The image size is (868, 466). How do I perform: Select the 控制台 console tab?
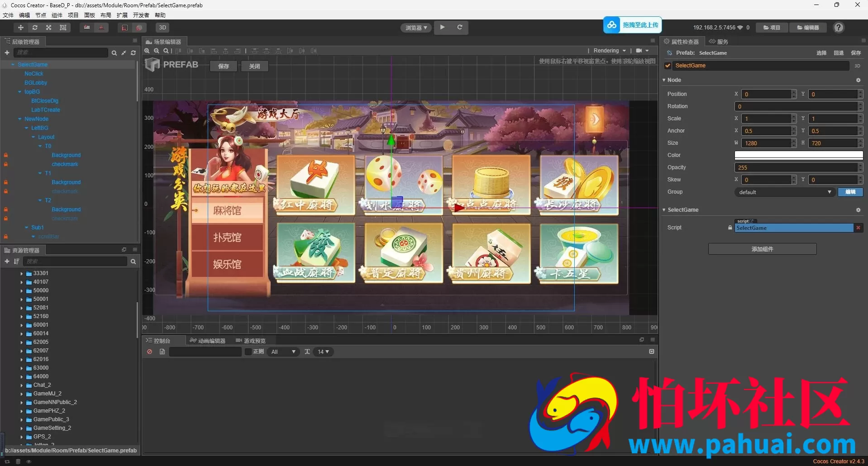(x=158, y=341)
